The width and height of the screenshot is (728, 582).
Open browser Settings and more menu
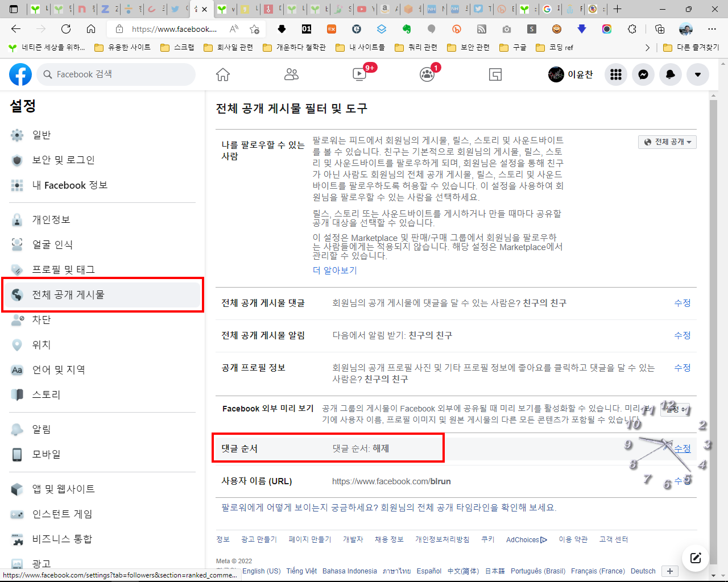[x=712, y=29]
